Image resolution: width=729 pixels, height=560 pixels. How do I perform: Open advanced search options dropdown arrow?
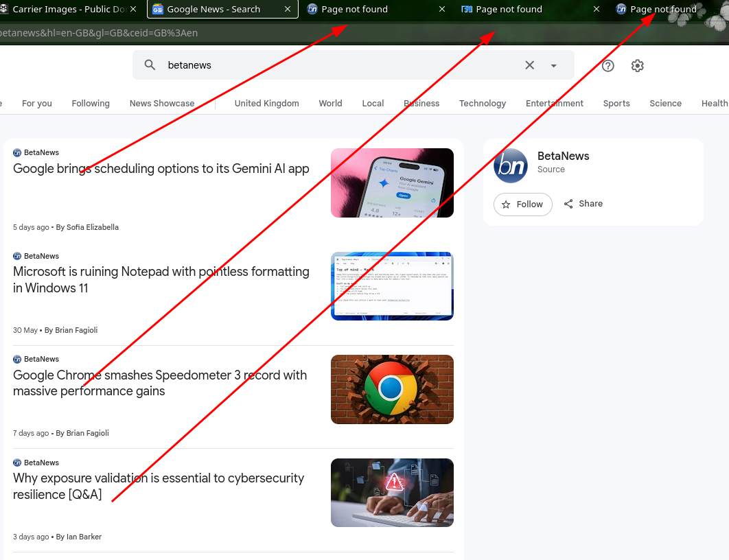554,65
